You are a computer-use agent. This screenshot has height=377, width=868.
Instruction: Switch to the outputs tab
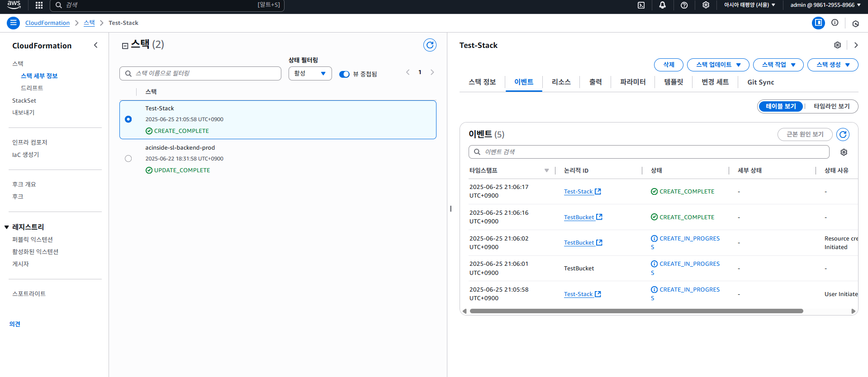point(595,82)
